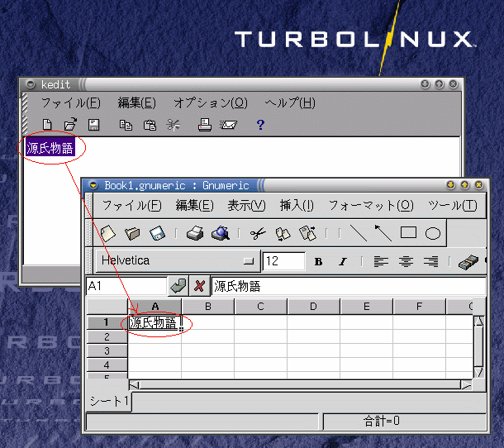
Task: Select row 2 header
Action: 107,336
